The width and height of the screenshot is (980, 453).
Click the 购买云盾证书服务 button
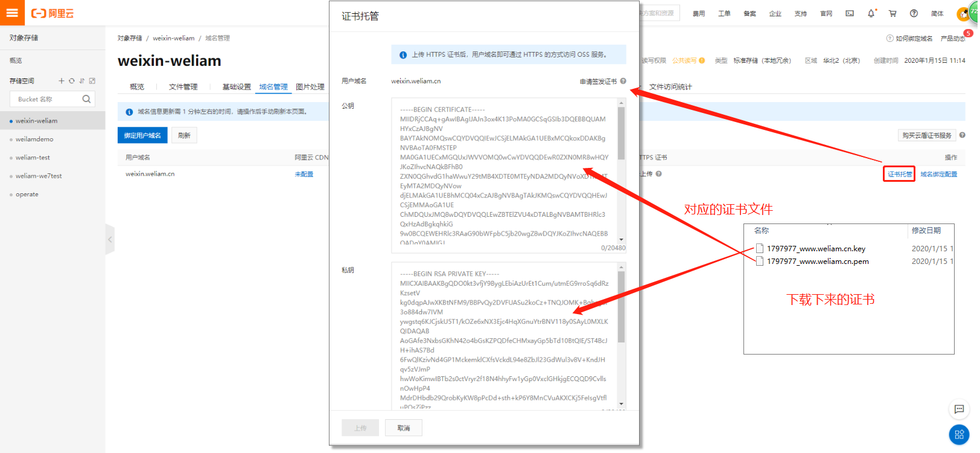(x=927, y=135)
